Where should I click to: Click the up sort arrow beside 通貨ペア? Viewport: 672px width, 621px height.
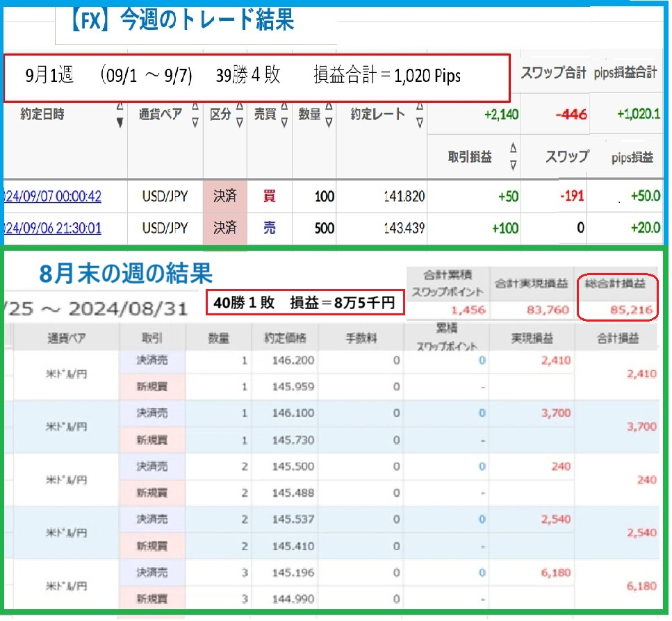(x=195, y=106)
